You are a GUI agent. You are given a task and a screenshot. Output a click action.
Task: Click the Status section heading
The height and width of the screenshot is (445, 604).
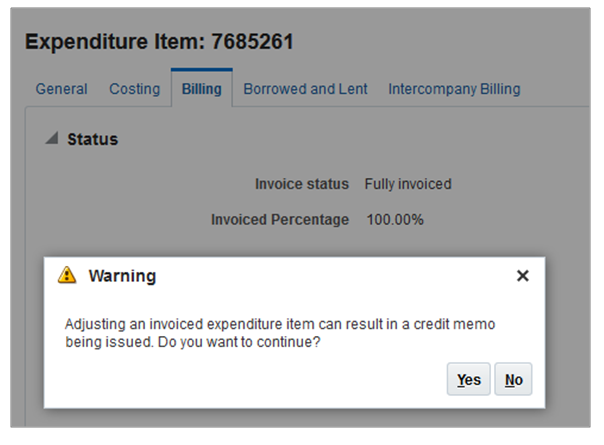click(x=92, y=140)
